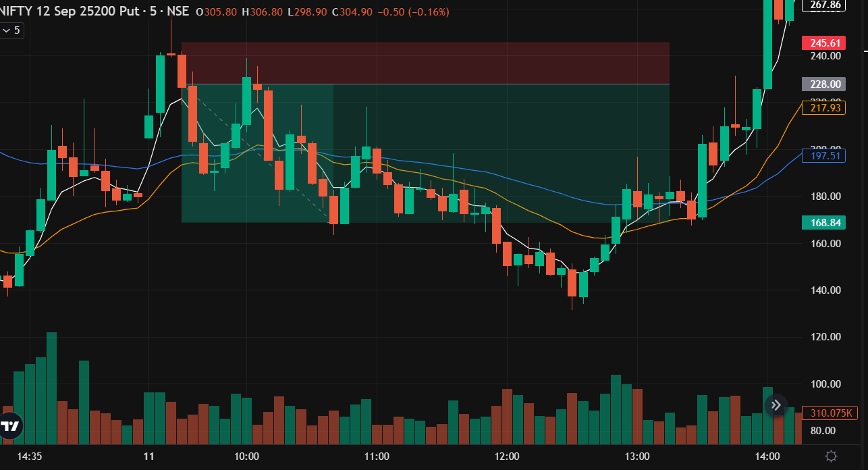Image resolution: width=868 pixels, height=470 pixels.
Task: Click the 120.00 price scale label
Action: tap(825, 337)
